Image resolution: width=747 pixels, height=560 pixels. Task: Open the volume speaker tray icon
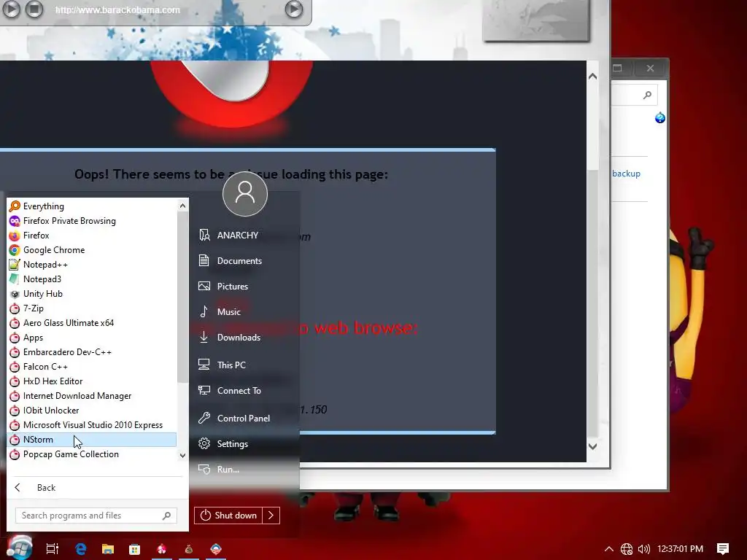(x=643, y=549)
